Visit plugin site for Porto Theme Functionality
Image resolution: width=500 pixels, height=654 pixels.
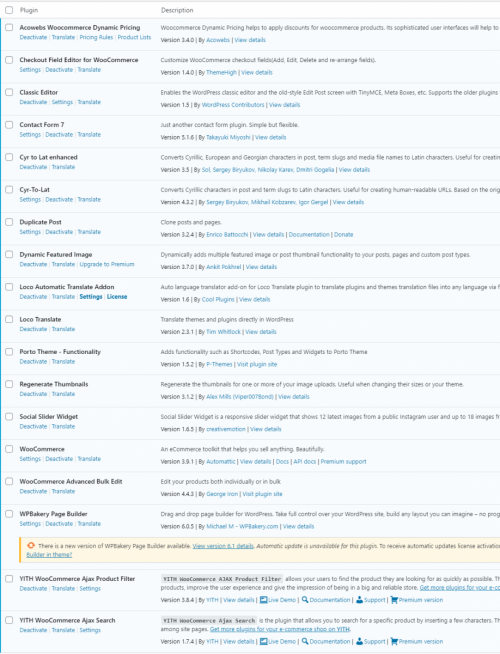point(257,364)
